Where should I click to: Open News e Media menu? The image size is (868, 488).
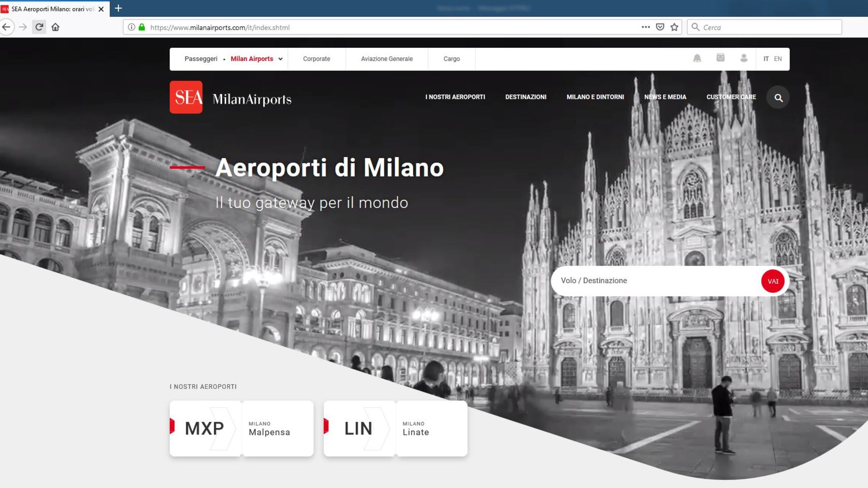click(665, 97)
